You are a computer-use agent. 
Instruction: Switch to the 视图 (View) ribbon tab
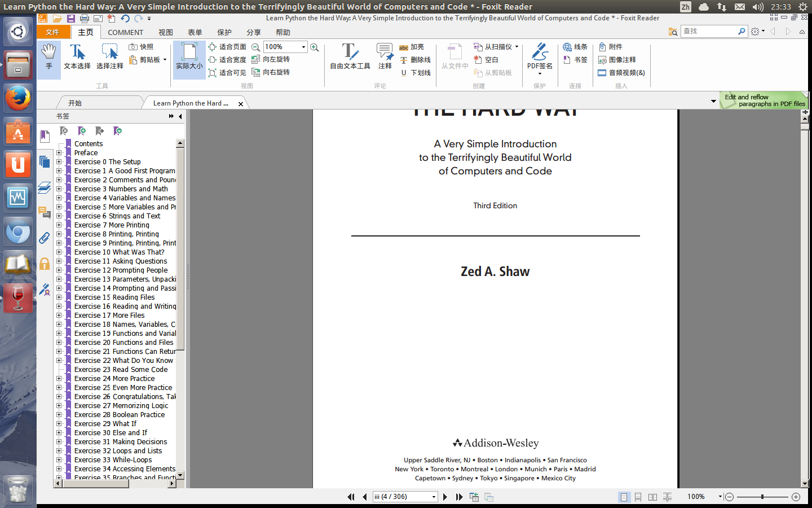pyautogui.click(x=166, y=33)
